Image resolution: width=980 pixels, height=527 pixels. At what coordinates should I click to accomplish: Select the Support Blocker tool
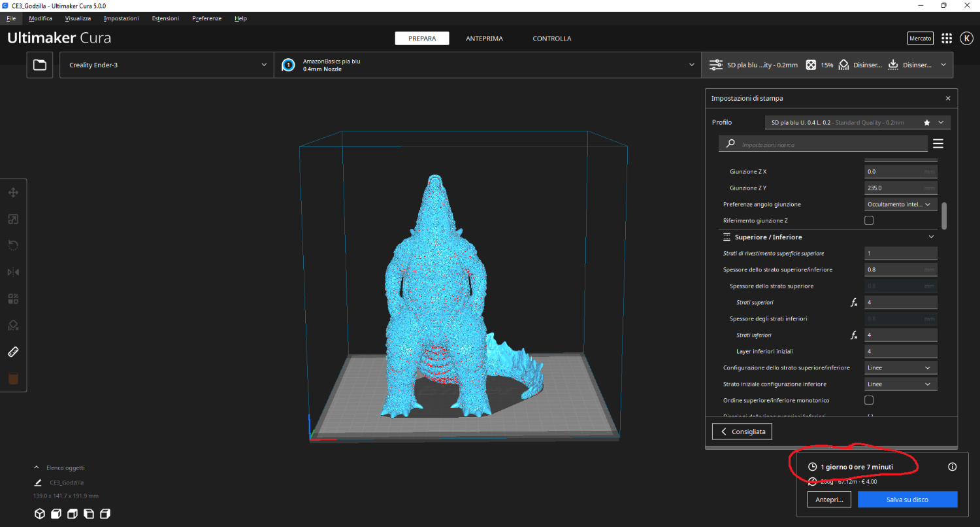point(13,325)
